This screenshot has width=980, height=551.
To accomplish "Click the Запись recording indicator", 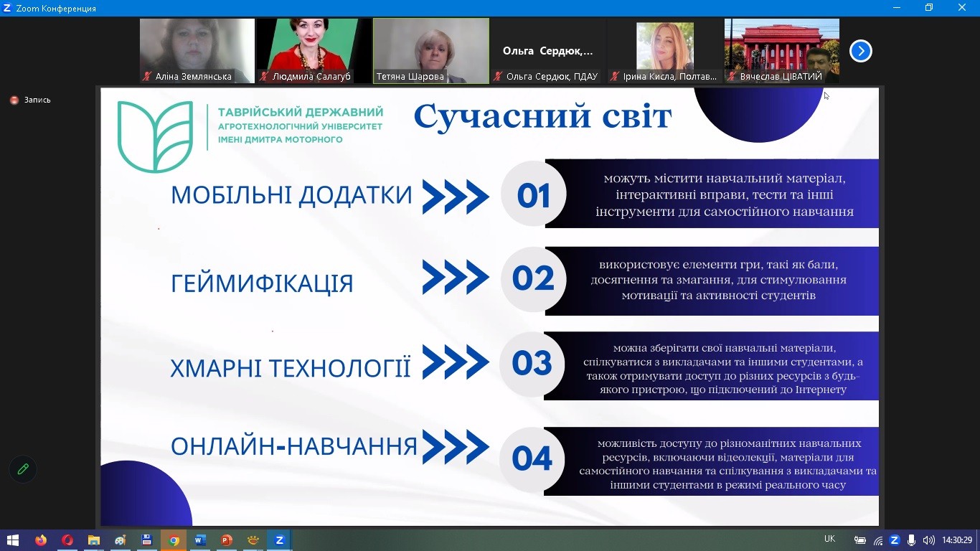I will tap(30, 100).
